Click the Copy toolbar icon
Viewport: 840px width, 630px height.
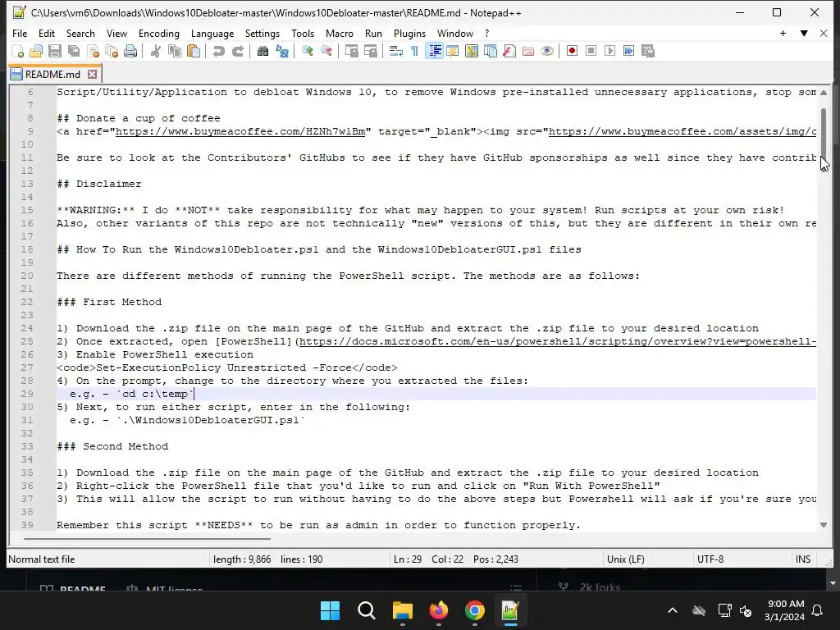click(175, 51)
